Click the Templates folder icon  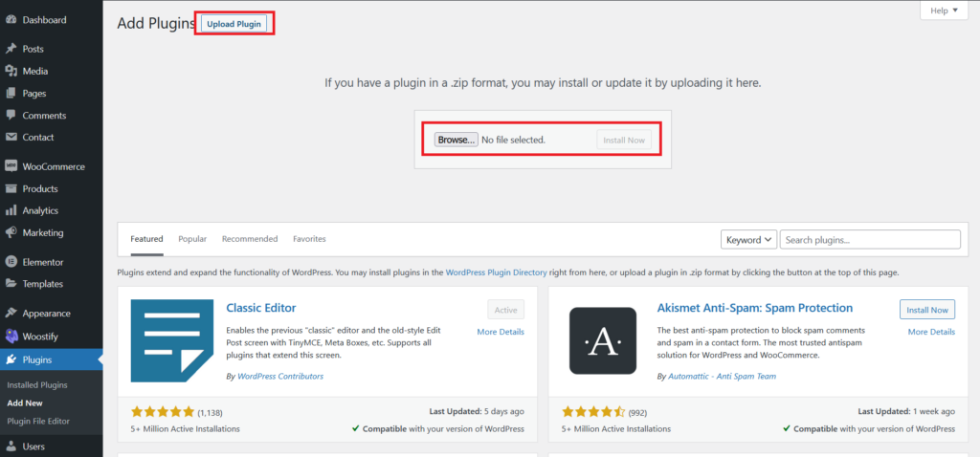(x=11, y=283)
